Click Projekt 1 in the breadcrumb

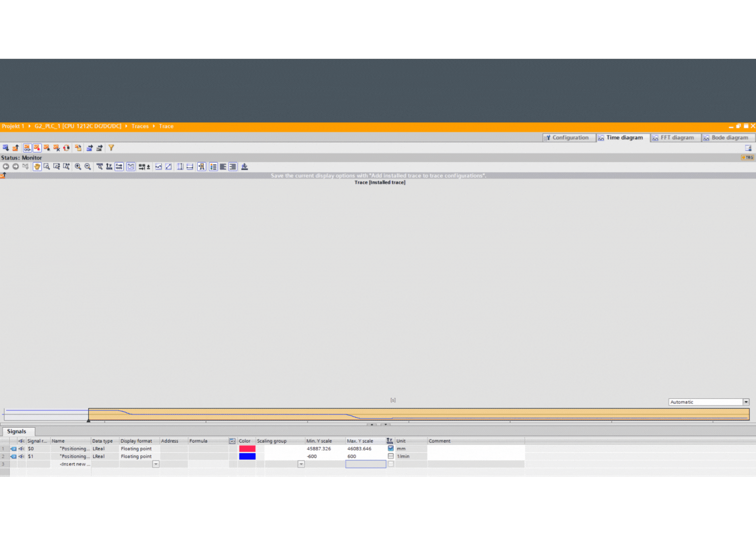coord(13,126)
